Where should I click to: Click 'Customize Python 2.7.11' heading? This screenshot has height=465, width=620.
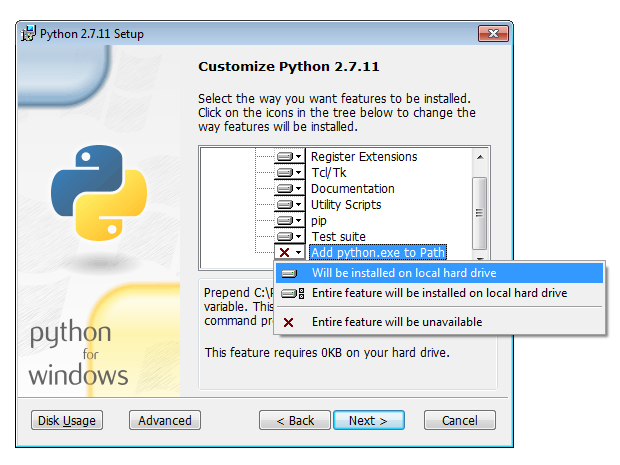(289, 66)
